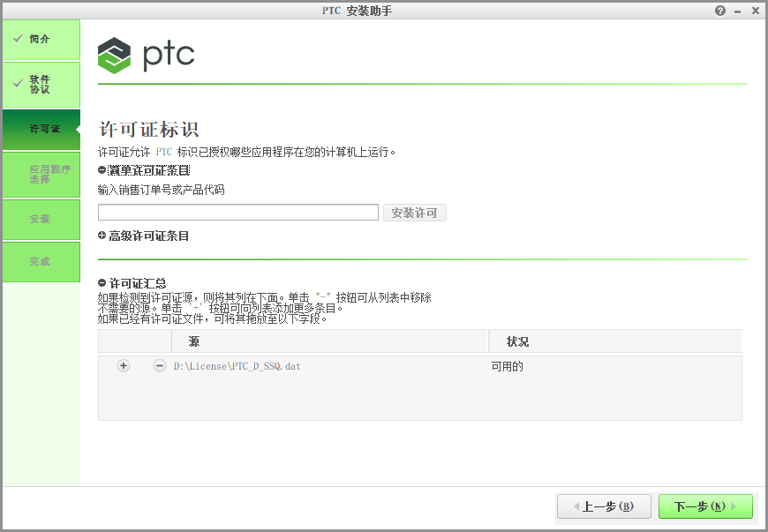Click the 安装许可 button
This screenshot has height=532, width=768.
[414, 213]
